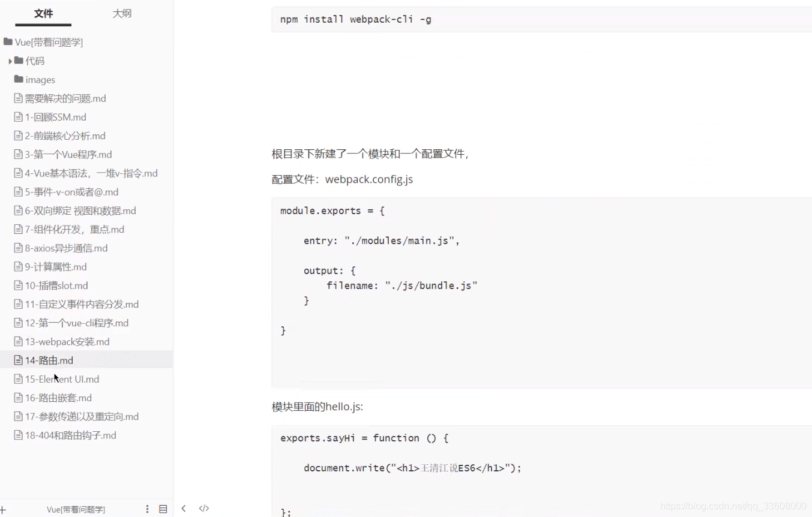
Task: Open 13-webpack安装.md file
Action: (67, 341)
